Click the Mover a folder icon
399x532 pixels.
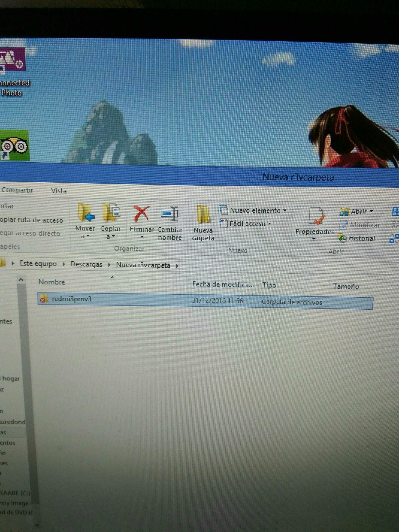86,213
